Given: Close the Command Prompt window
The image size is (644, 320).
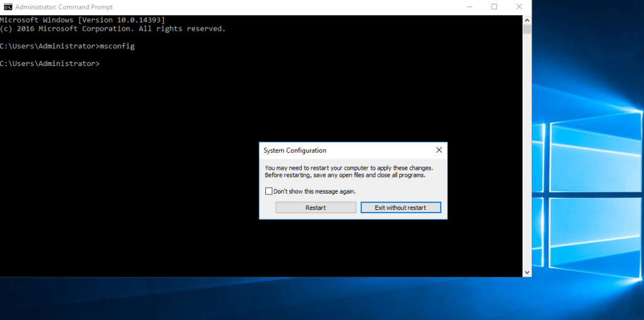Looking at the screenshot, I should (x=519, y=6).
